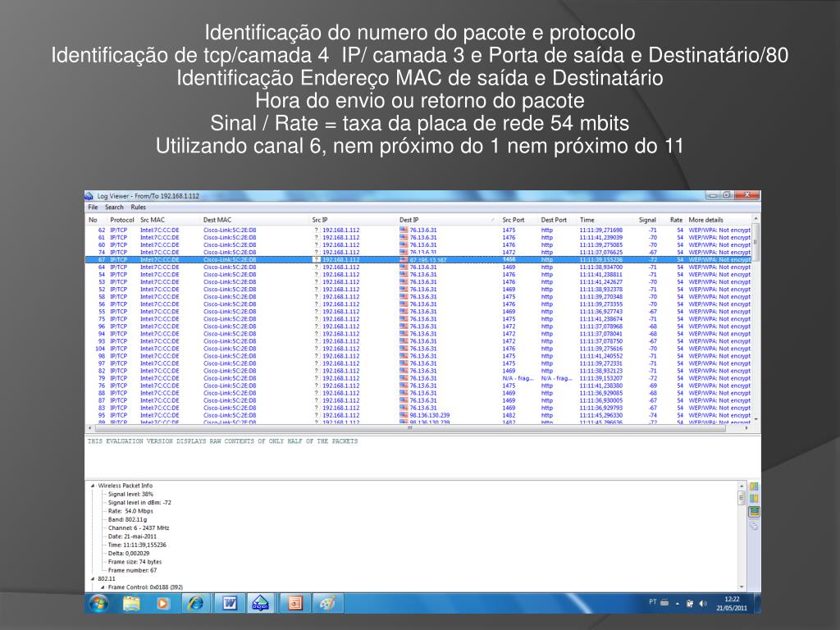Open the Rules menu
The width and height of the screenshot is (840, 630).
(138, 208)
